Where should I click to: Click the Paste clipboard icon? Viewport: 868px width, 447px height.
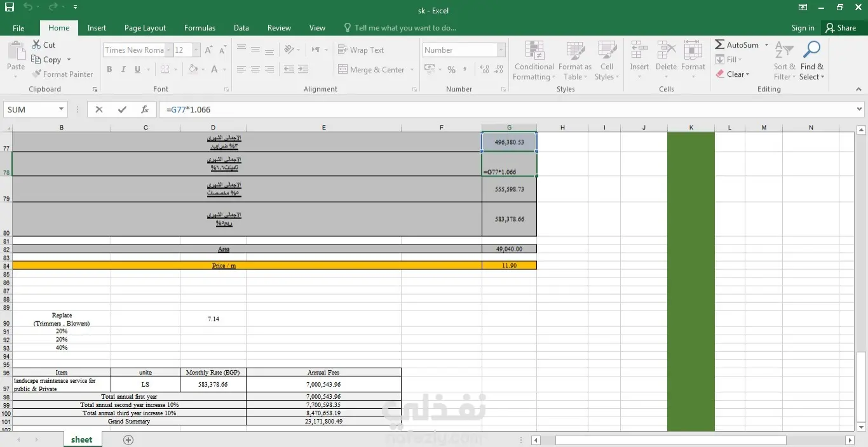tap(16, 51)
